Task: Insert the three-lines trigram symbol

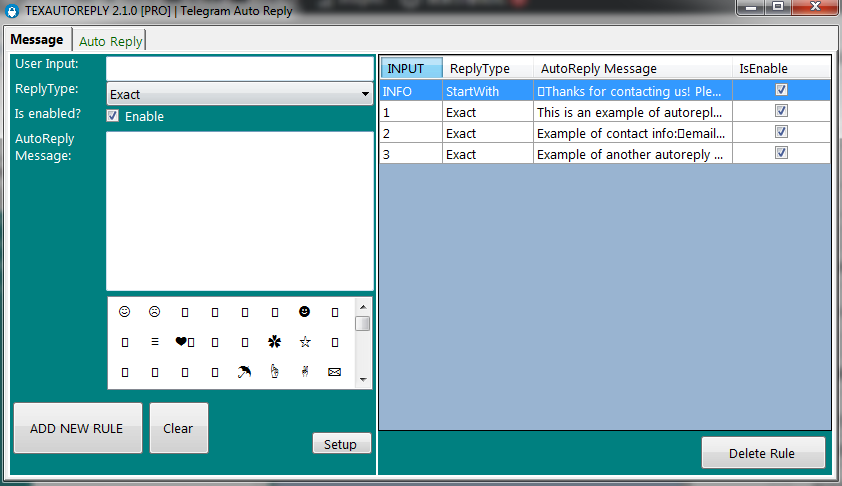Action: [x=155, y=342]
